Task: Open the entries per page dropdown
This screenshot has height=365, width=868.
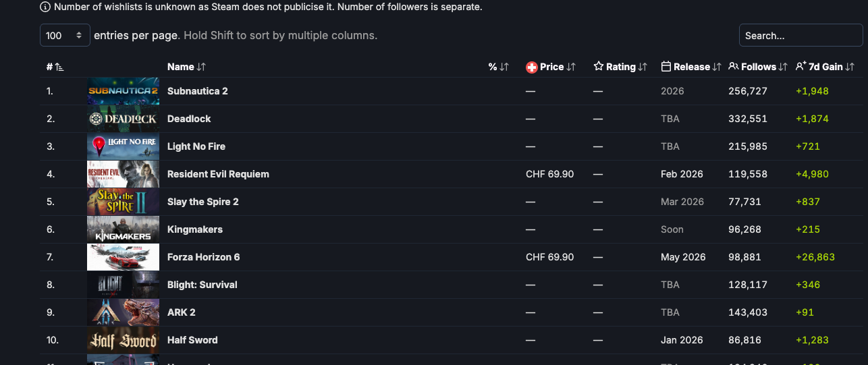Action: [65, 35]
